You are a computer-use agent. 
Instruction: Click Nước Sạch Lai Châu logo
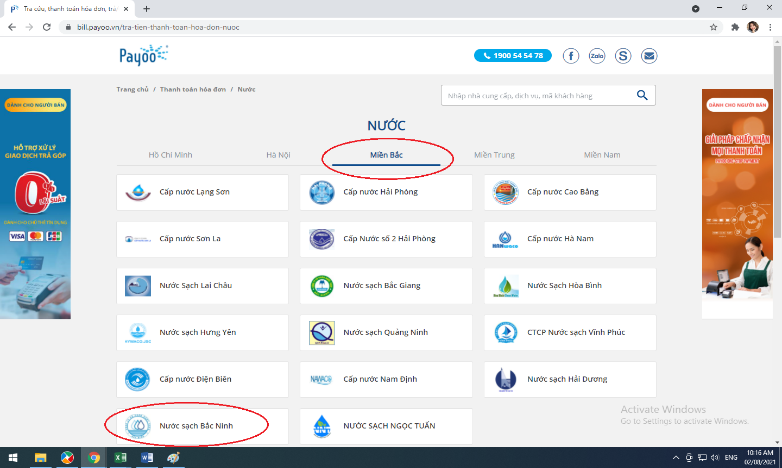pyautogui.click(x=138, y=286)
